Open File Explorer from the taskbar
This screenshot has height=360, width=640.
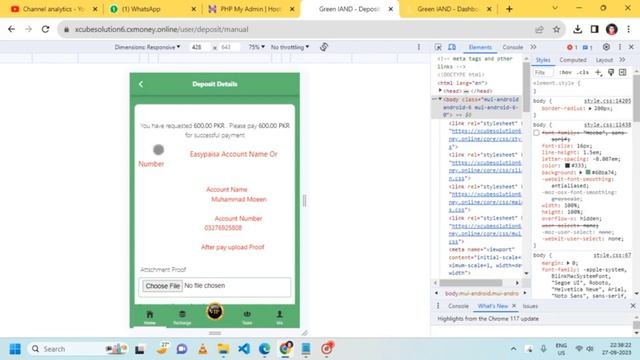pyautogui.click(x=223, y=349)
